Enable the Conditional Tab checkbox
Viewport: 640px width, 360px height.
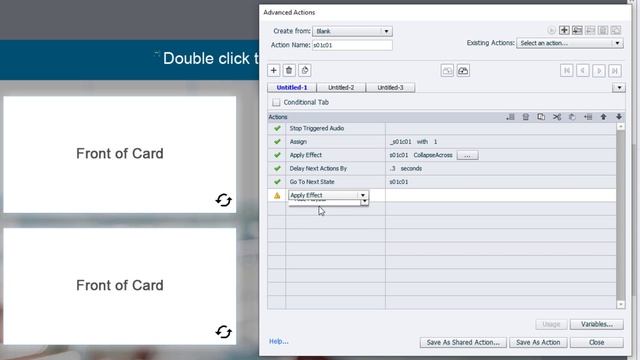[276, 102]
